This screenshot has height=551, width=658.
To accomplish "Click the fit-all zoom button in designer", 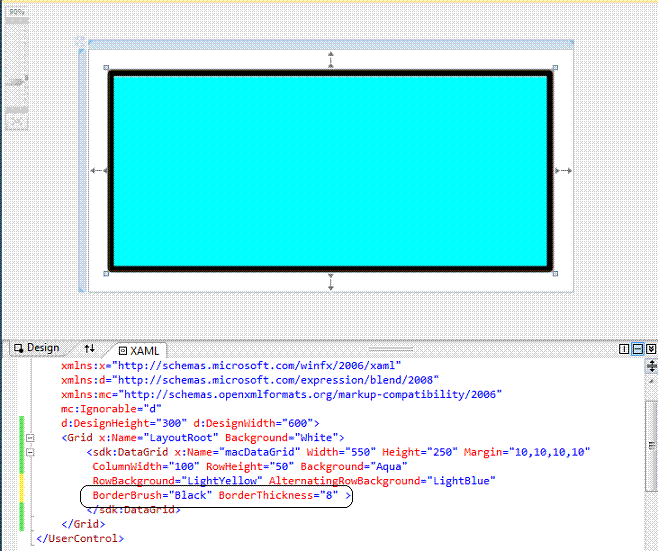I will 17,122.
